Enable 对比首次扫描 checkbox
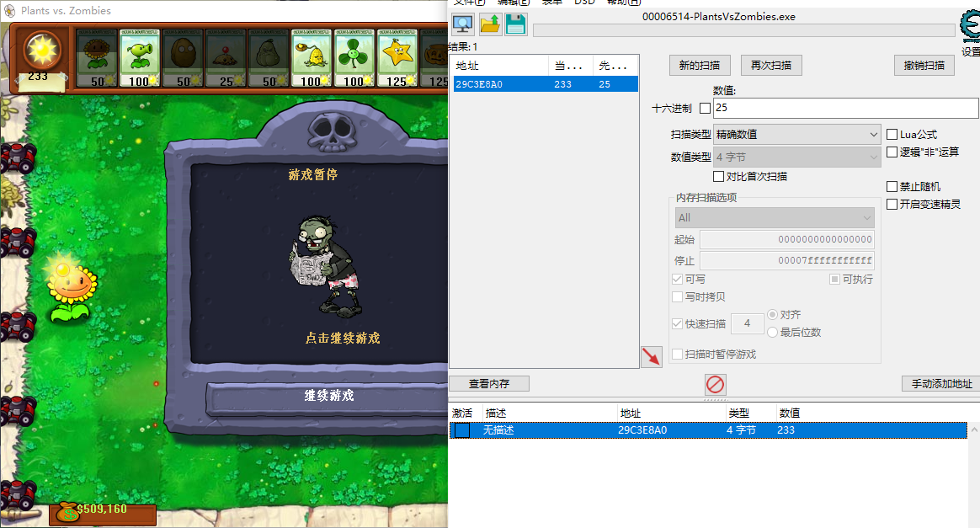The image size is (980, 528). pyautogui.click(x=719, y=176)
